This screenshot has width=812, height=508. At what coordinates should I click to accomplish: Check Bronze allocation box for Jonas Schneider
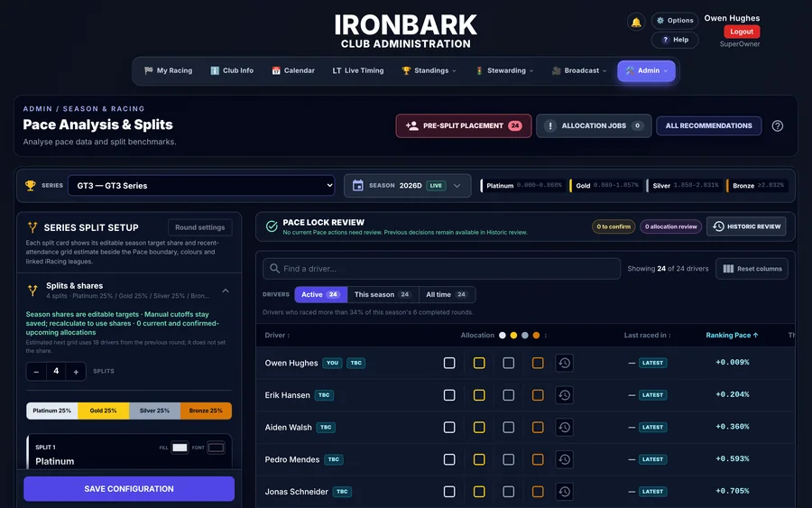coord(538,492)
